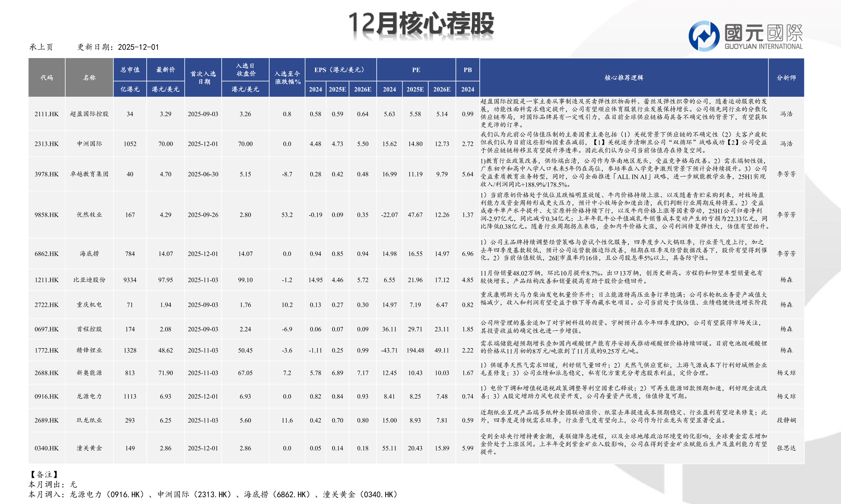841x504 pixels.
Task: Click stock name 申洲国际
Action: click(89, 144)
